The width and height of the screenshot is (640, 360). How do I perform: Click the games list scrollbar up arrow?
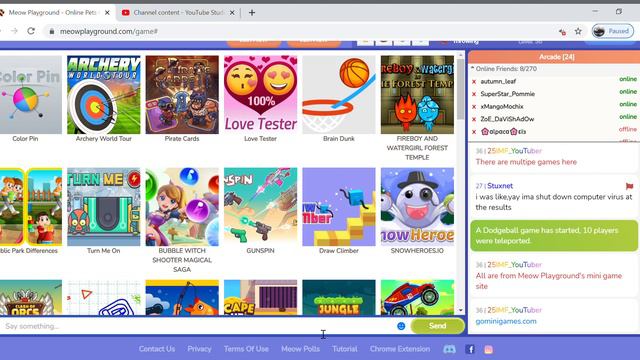point(461,55)
